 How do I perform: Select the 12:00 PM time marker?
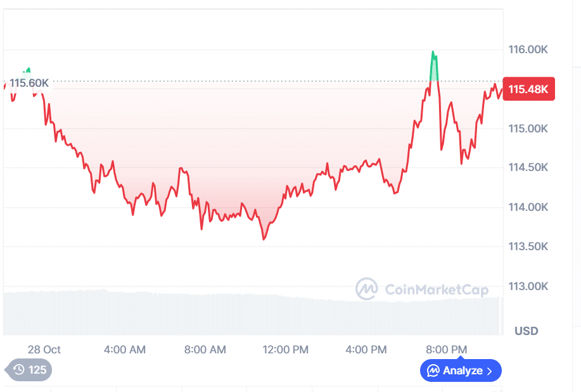286,350
